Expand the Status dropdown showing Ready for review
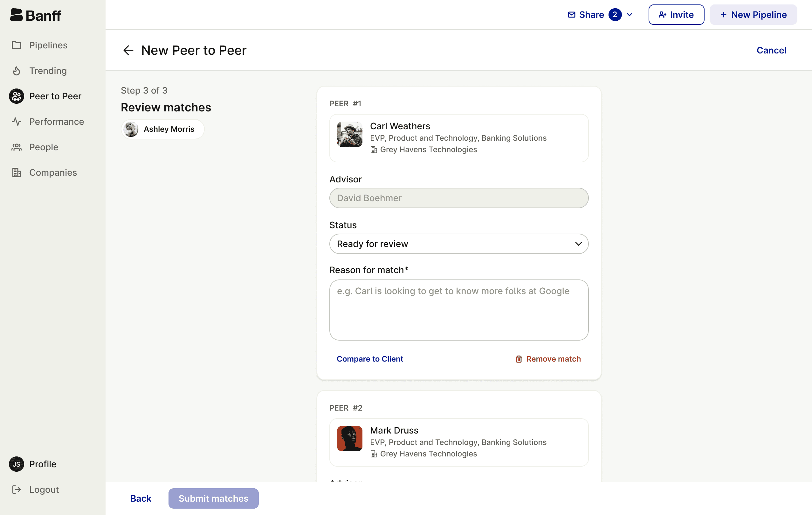The height and width of the screenshot is (515, 812). coord(458,244)
